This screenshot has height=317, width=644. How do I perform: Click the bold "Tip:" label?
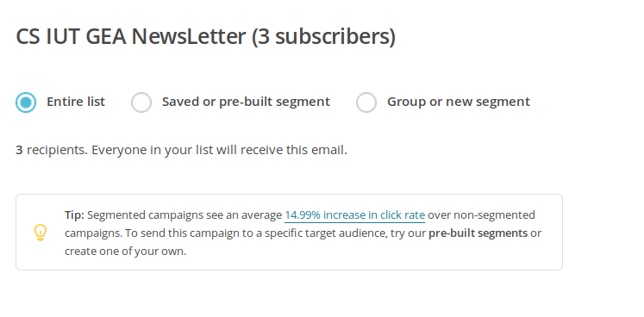pyautogui.click(x=74, y=215)
